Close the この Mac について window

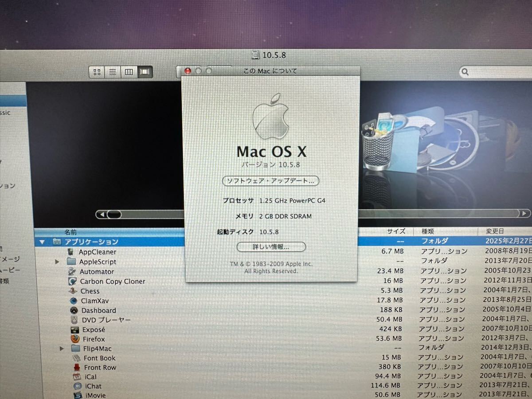click(x=188, y=71)
